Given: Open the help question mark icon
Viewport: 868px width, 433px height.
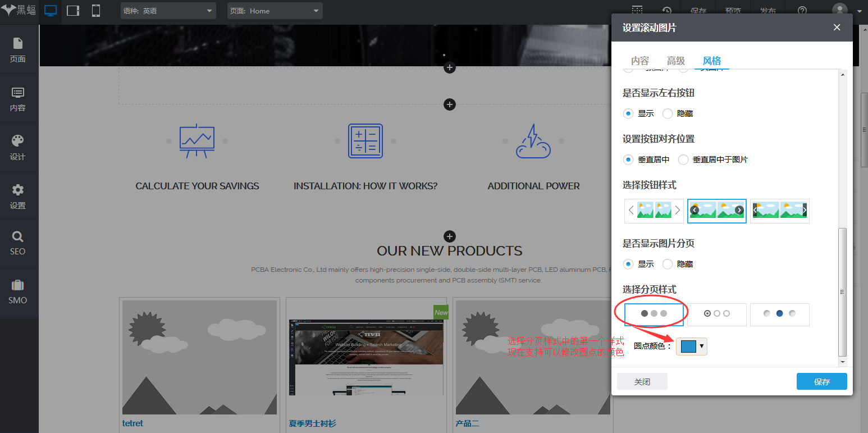Looking at the screenshot, I should click(802, 11).
